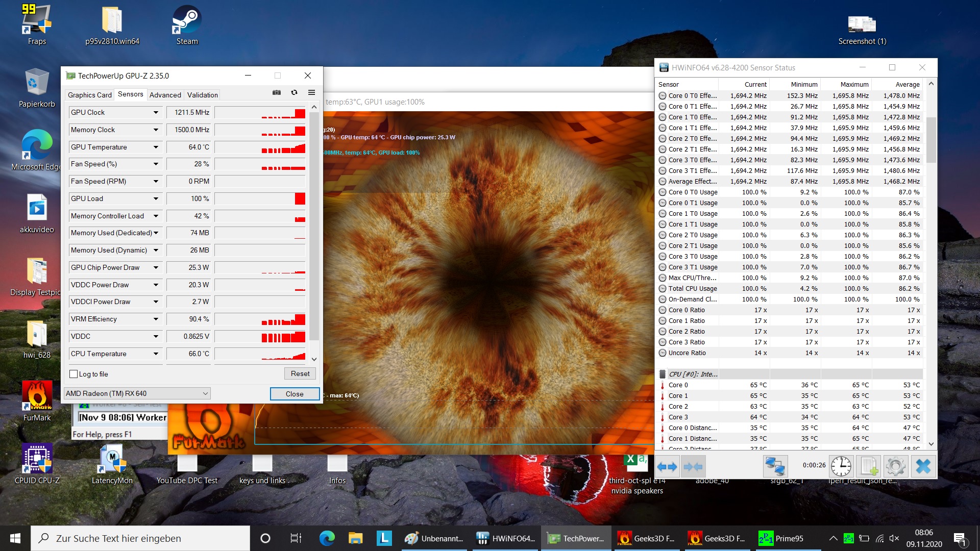Open Prime95 from the taskbar
The image size is (980, 551).
(x=781, y=538)
